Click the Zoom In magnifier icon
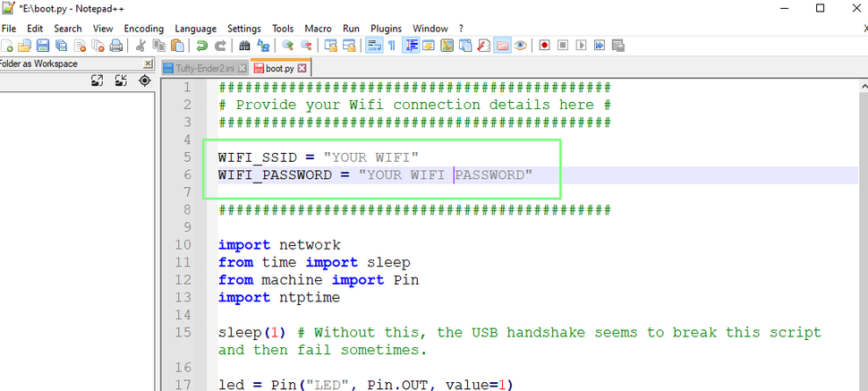This screenshot has height=391, width=868. coord(287,46)
